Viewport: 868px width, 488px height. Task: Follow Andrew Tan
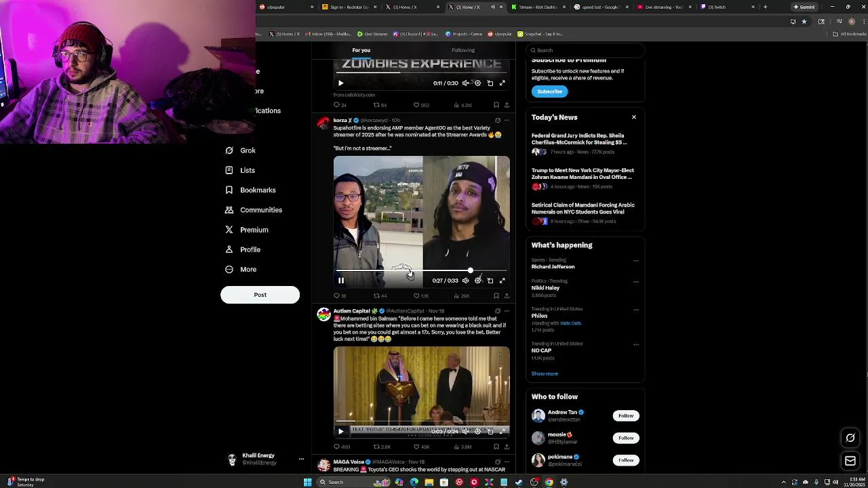pos(626,415)
